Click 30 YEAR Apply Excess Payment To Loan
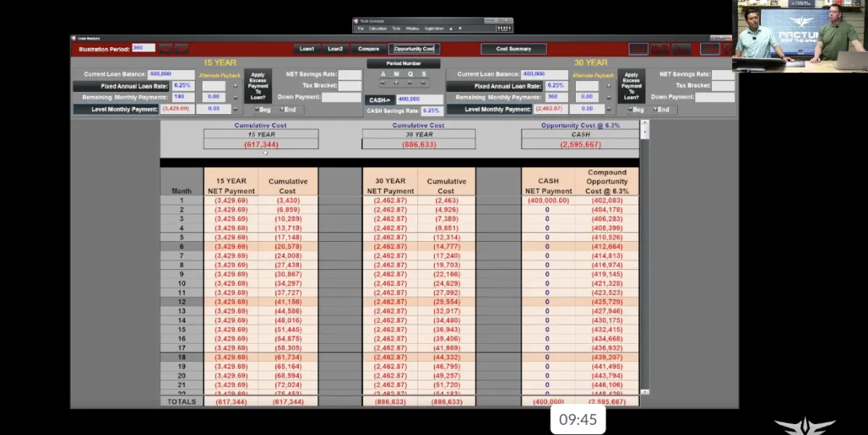Viewport: 868px width, 435px height. [631, 85]
